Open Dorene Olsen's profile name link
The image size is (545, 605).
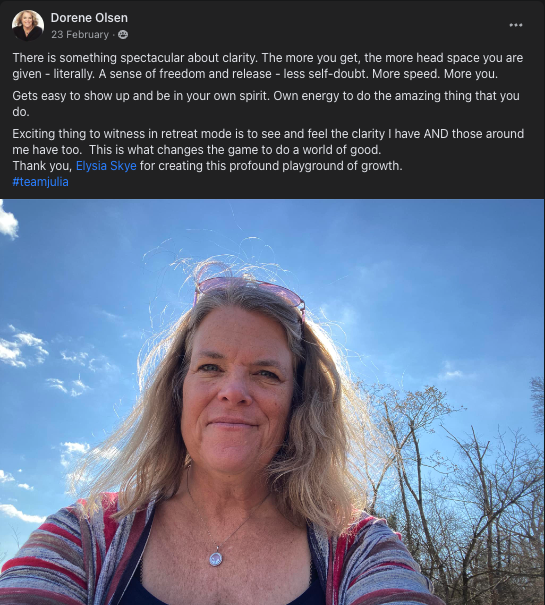click(x=89, y=18)
